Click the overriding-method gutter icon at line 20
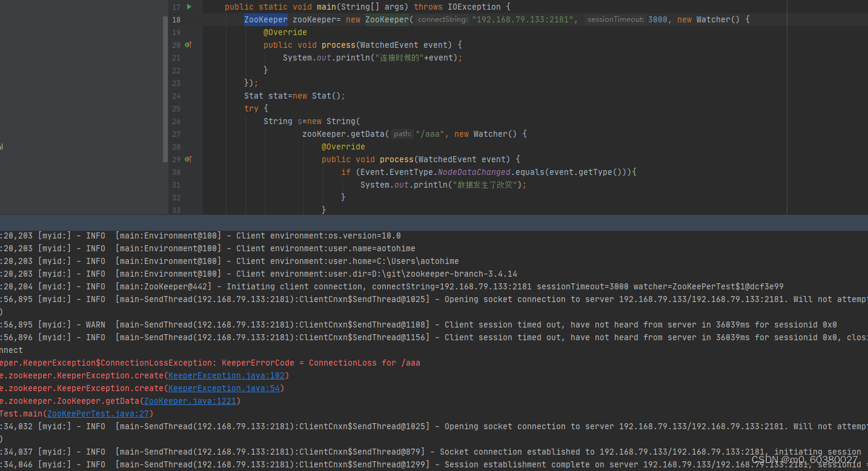868x471 pixels. pos(188,44)
